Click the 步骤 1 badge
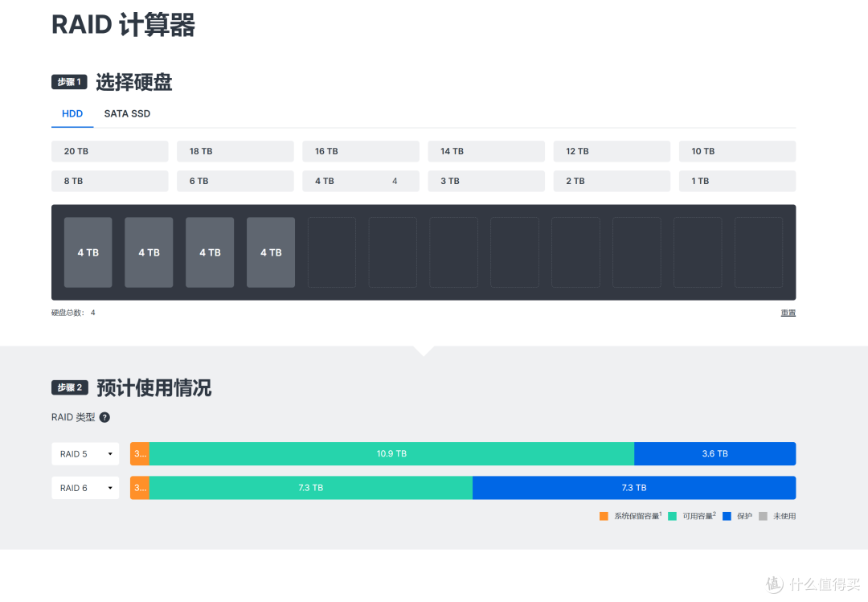The height and width of the screenshot is (602, 868). (69, 82)
